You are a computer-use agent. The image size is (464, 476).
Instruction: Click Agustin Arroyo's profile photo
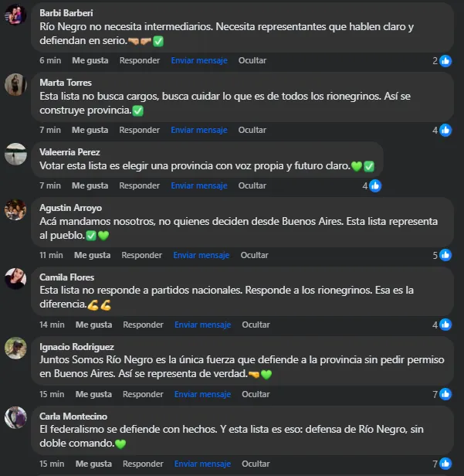[15, 209]
